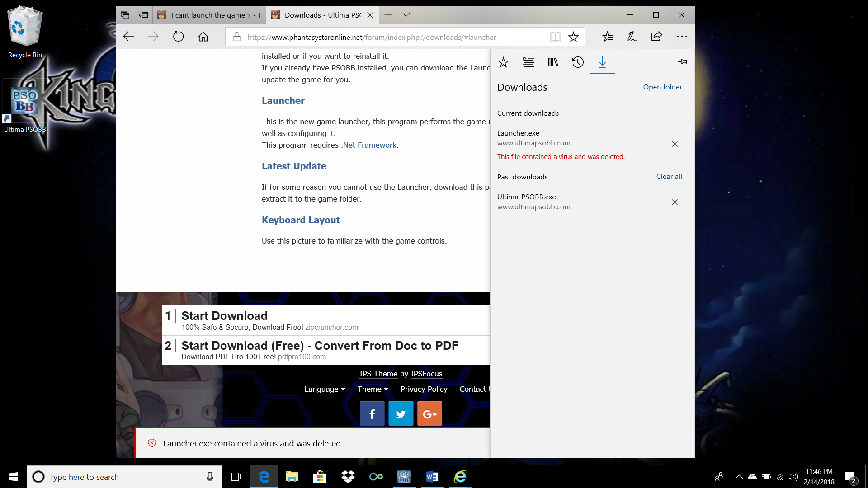Viewport: 868px width, 488px height.
Task: Click the taskbar search box
Action: (x=124, y=477)
